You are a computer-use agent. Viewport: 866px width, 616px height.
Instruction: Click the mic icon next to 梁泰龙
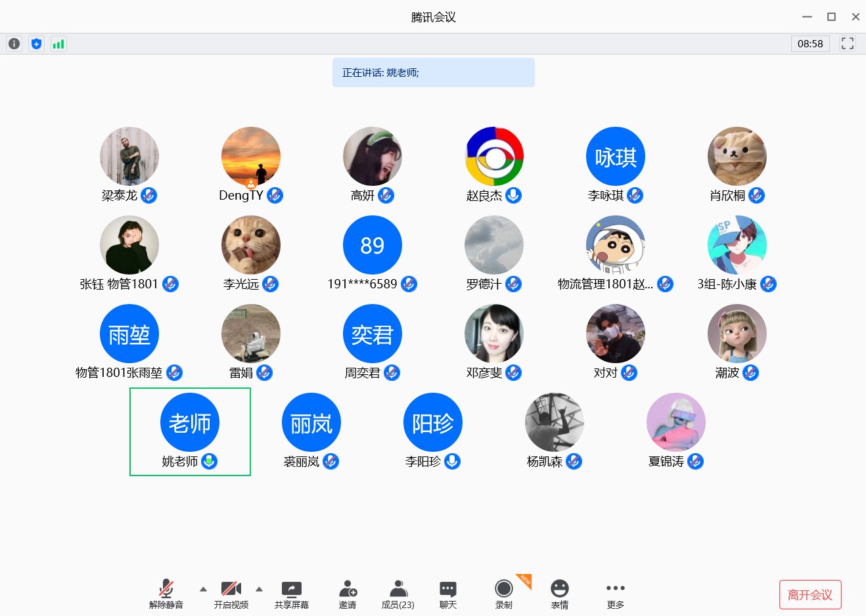tap(149, 195)
